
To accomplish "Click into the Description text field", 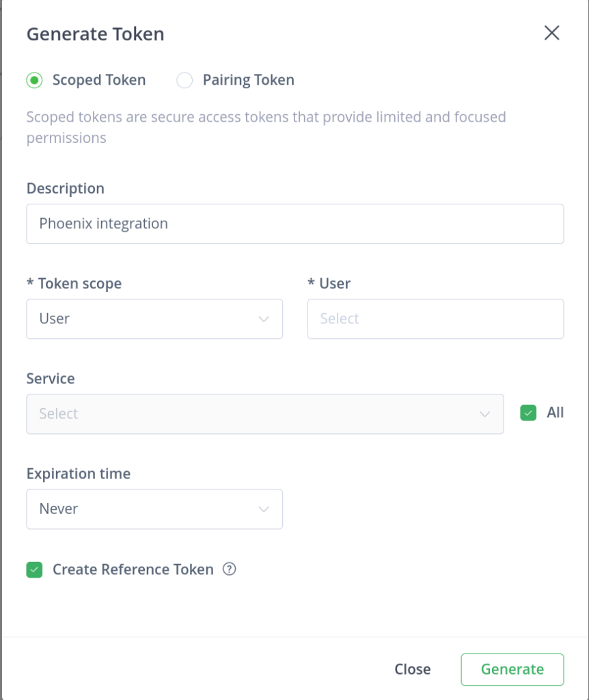I will [294, 224].
